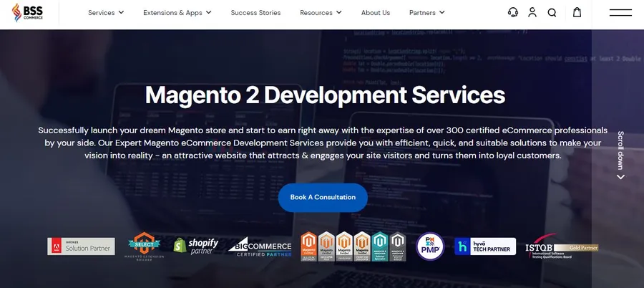Click the Magento Select Extension Builder badge

tap(144, 246)
